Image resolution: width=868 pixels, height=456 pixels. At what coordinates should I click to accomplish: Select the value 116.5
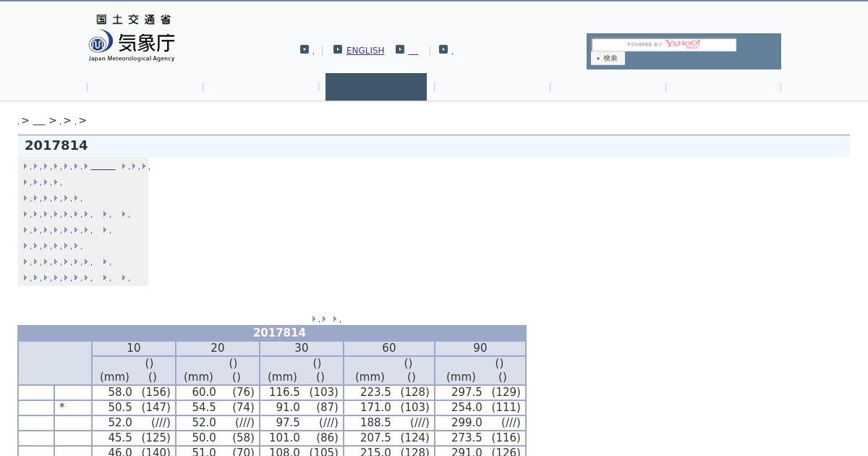(x=284, y=392)
